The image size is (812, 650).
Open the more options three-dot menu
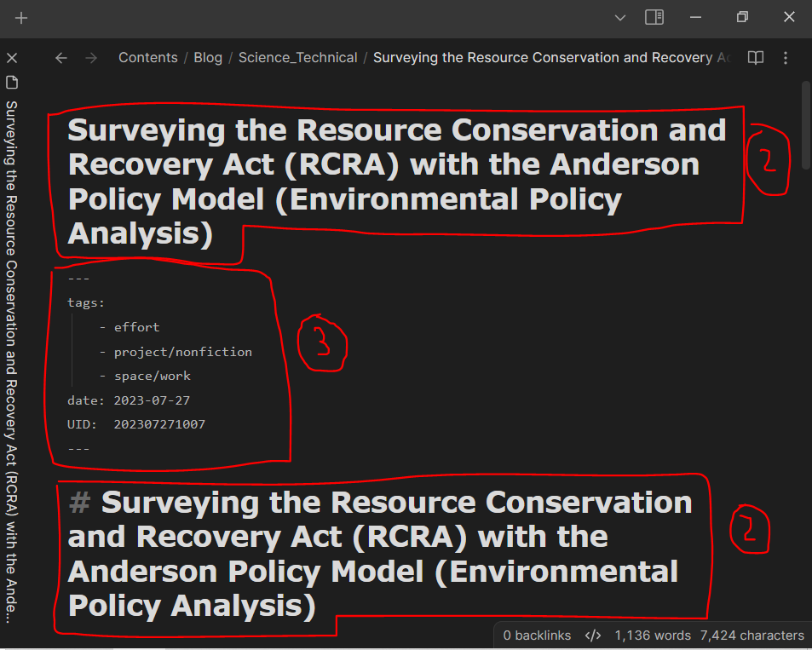tap(785, 57)
